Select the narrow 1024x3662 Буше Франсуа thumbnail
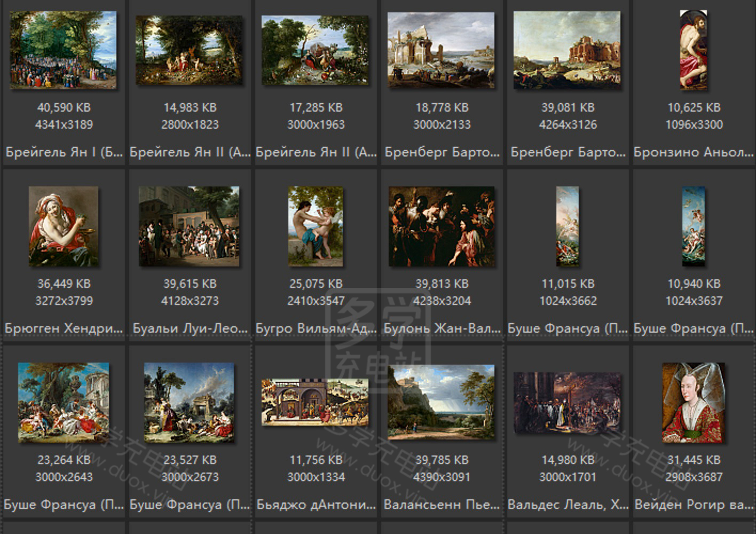The width and height of the screenshot is (756, 534). [x=567, y=226]
